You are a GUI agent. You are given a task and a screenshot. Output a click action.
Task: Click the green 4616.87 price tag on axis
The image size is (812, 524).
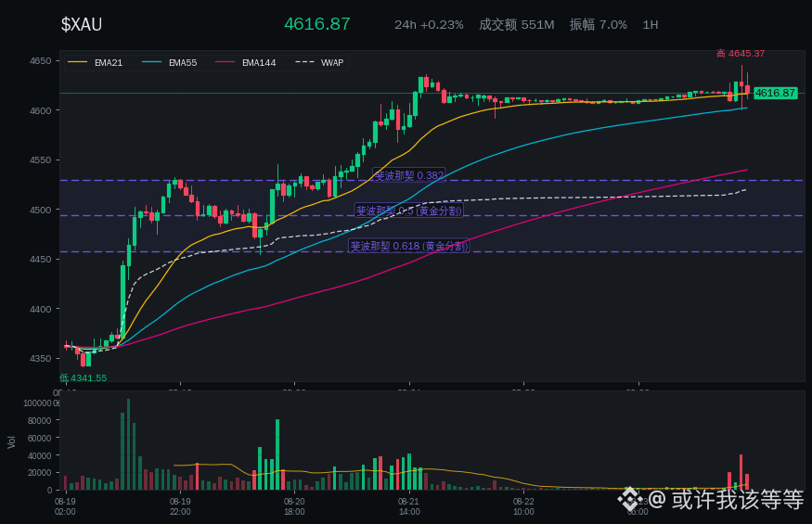pyautogui.click(x=775, y=93)
